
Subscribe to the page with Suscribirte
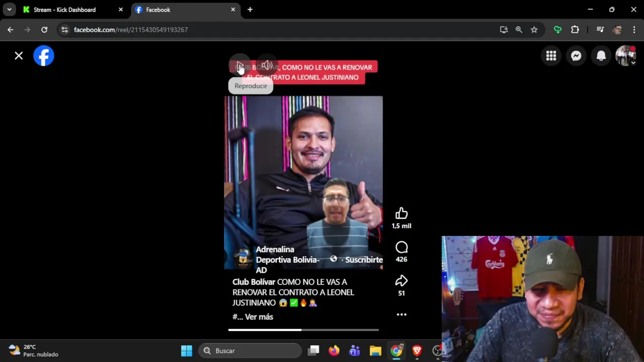[364, 260]
